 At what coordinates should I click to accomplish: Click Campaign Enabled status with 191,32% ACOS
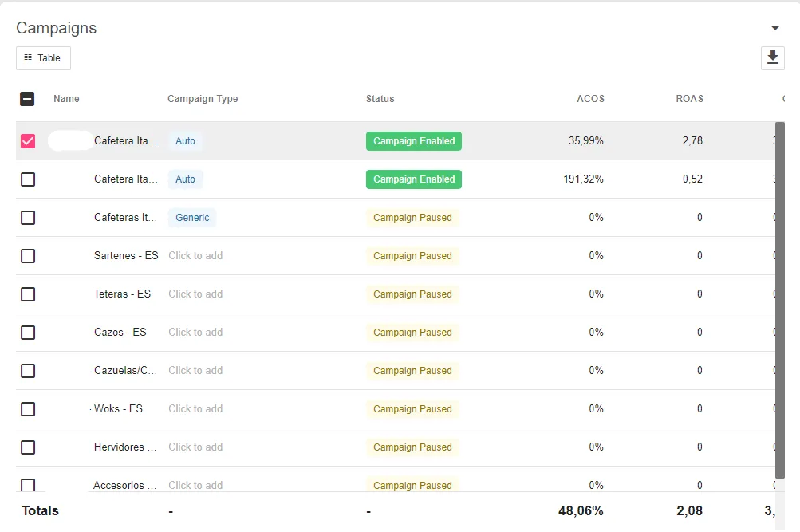pyautogui.click(x=414, y=179)
